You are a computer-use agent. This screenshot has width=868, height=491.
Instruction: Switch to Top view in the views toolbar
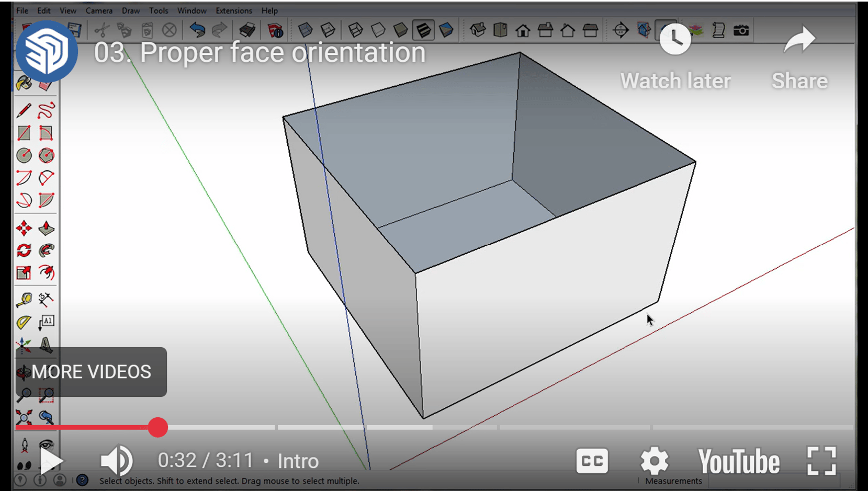click(500, 30)
